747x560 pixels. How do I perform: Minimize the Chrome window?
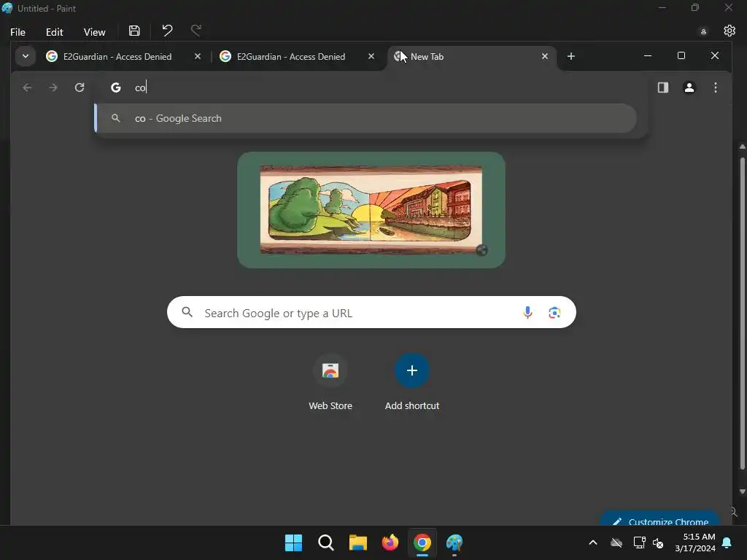[x=648, y=56]
